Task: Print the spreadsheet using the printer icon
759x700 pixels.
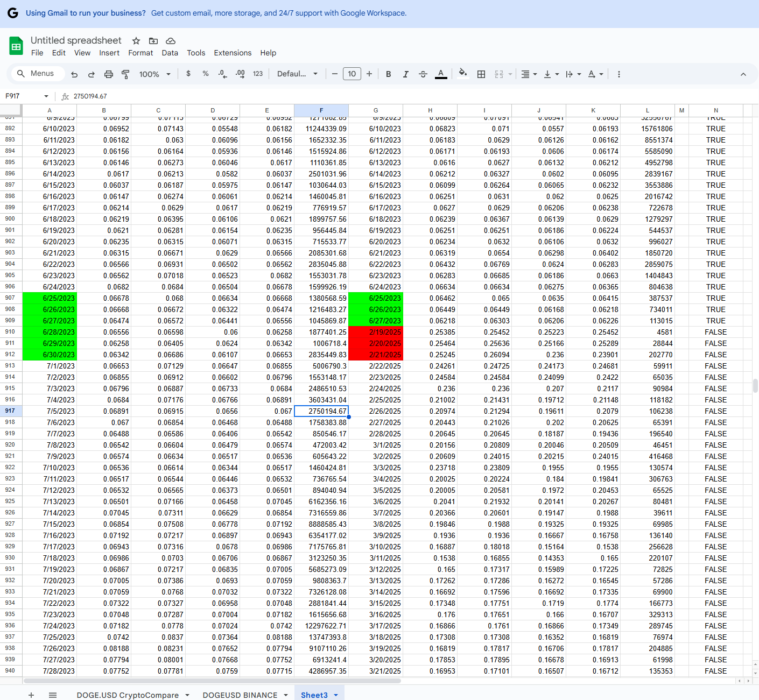Action: click(x=109, y=74)
